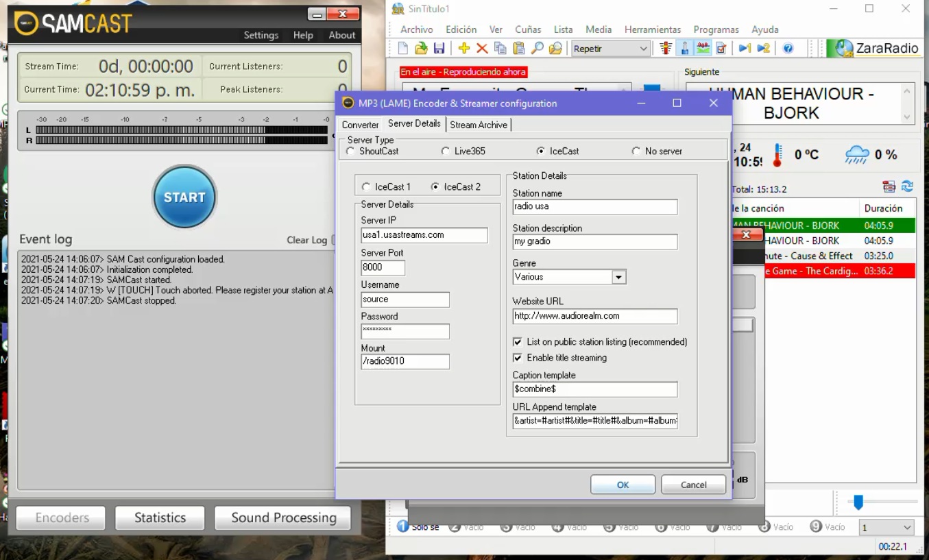Open Sound Processing in SAM Cast

tap(283, 518)
